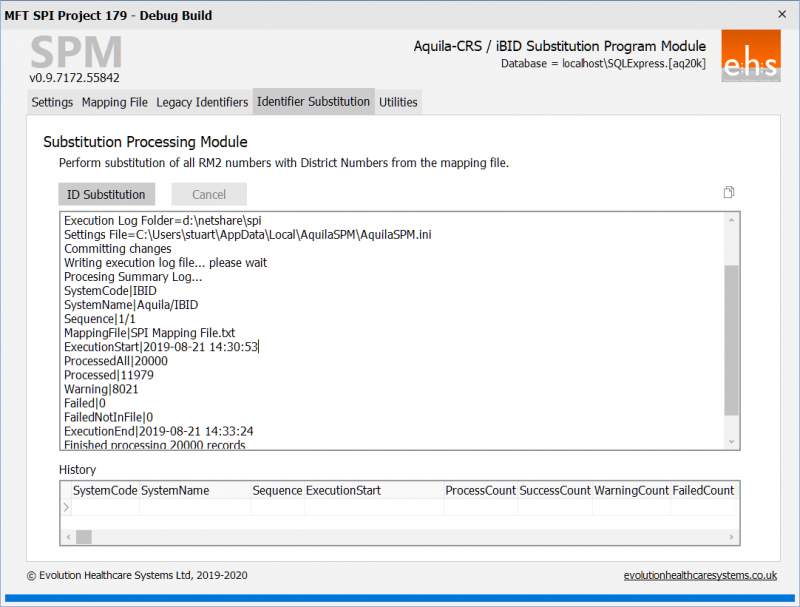Select the Identifier Substitution tab
Screen dimensions: 800x607
point(313,102)
